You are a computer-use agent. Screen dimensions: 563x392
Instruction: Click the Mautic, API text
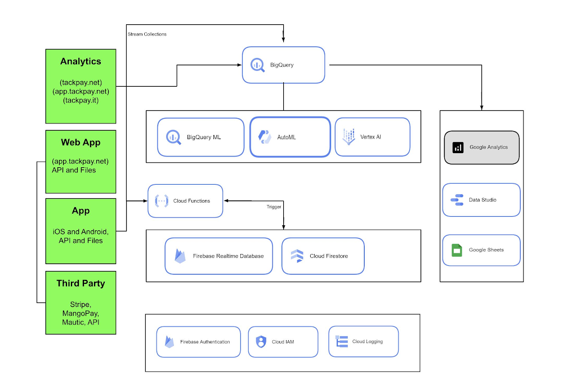[81, 322]
